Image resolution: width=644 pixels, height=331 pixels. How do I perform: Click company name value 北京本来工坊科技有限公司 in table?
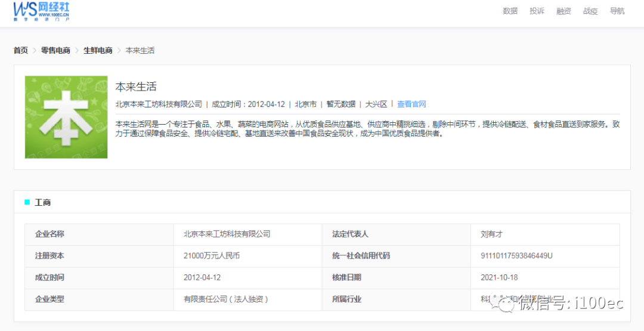(227, 234)
